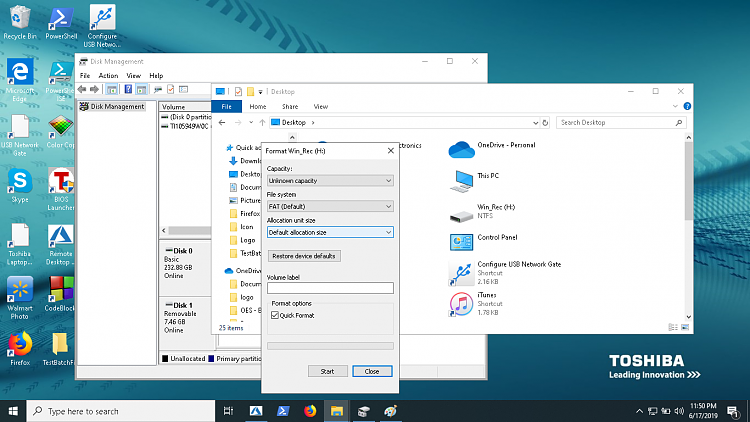Open the Recycle Bin desktop icon
750x422 pixels.
(x=19, y=18)
